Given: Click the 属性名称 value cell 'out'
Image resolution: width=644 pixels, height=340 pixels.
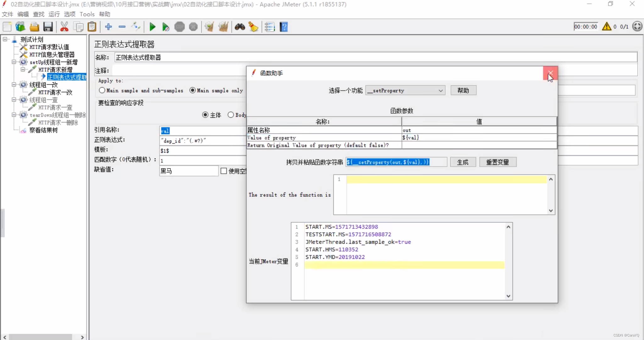Looking at the screenshot, I should coord(479,130).
